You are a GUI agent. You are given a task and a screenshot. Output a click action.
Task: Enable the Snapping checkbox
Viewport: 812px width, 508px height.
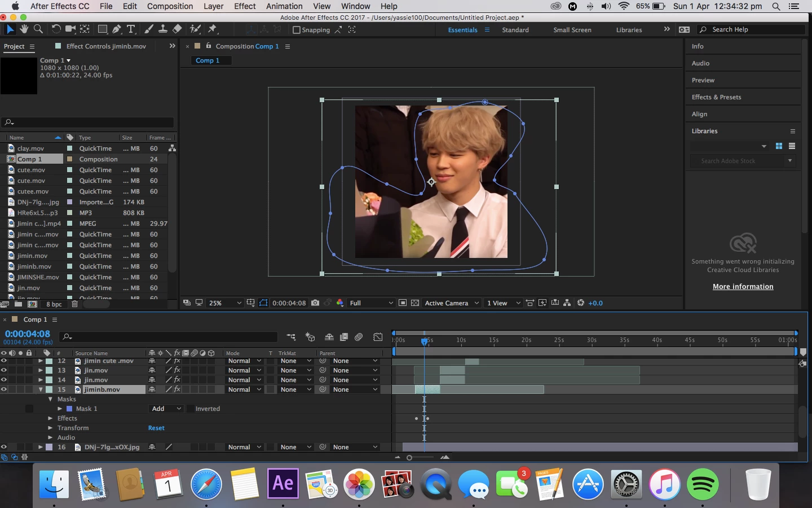click(x=296, y=30)
